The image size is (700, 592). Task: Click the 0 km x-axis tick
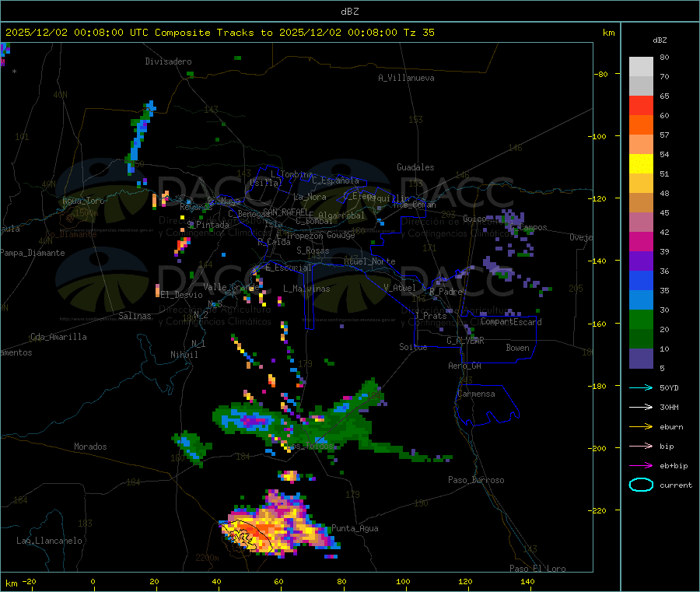[93, 582]
